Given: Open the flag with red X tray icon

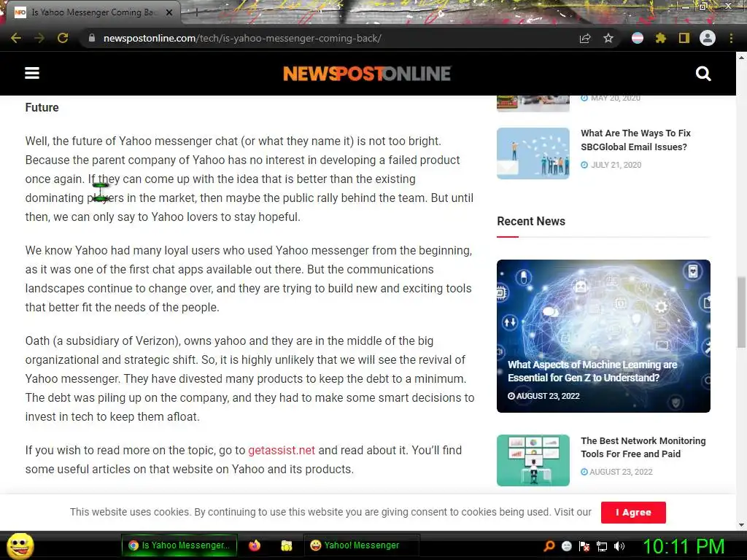Looking at the screenshot, I should coord(584,546).
